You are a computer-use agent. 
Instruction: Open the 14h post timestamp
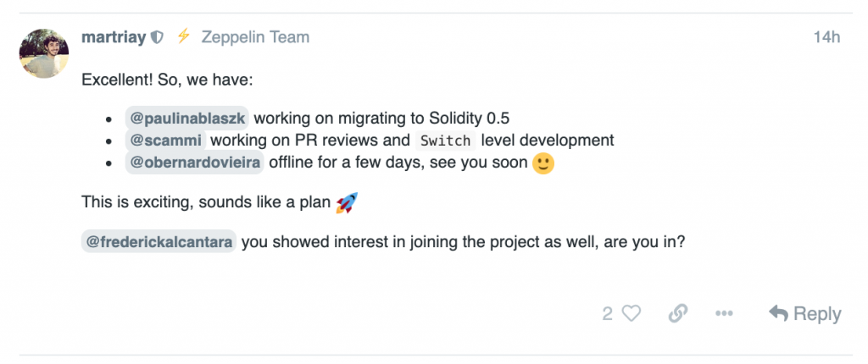[x=826, y=37]
